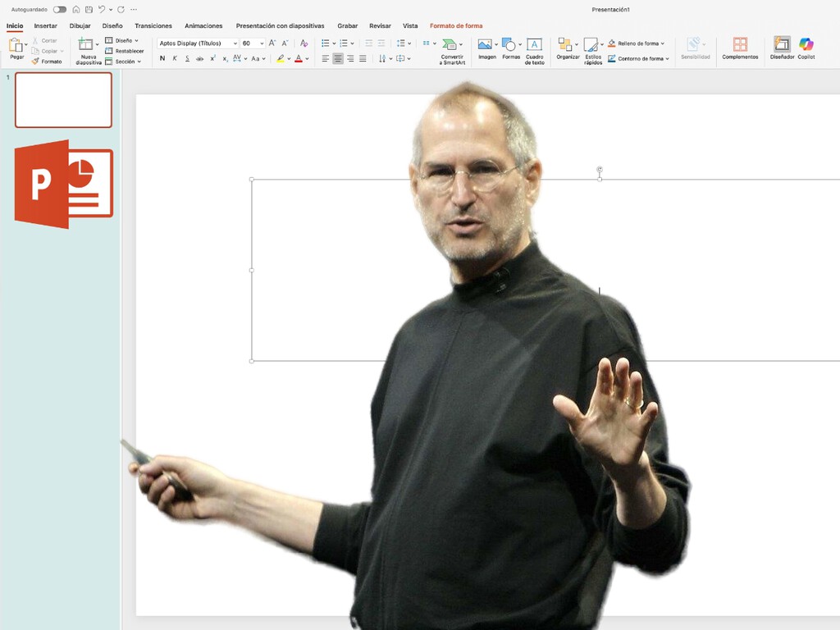Toggle bold formatting with the N button
The image size is (840, 630).
coord(162,58)
